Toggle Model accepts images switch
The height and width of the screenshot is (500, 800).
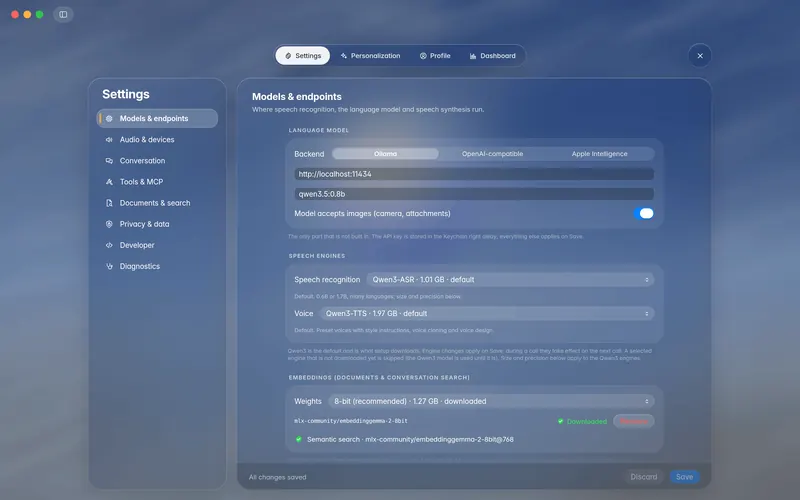643,213
